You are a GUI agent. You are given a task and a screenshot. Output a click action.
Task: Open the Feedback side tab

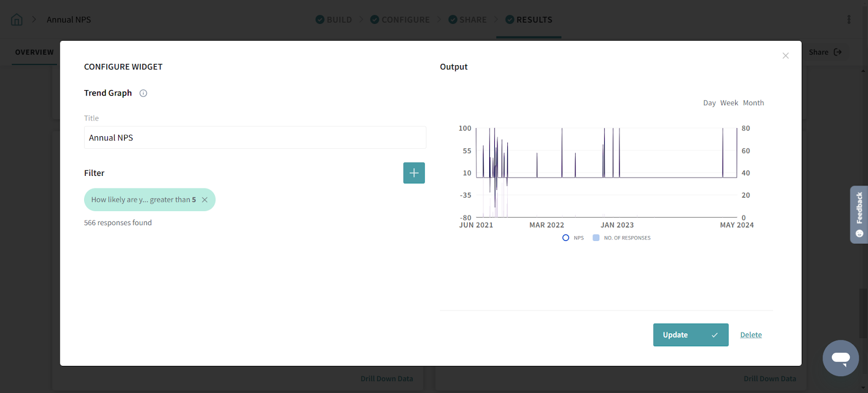click(859, 214)
